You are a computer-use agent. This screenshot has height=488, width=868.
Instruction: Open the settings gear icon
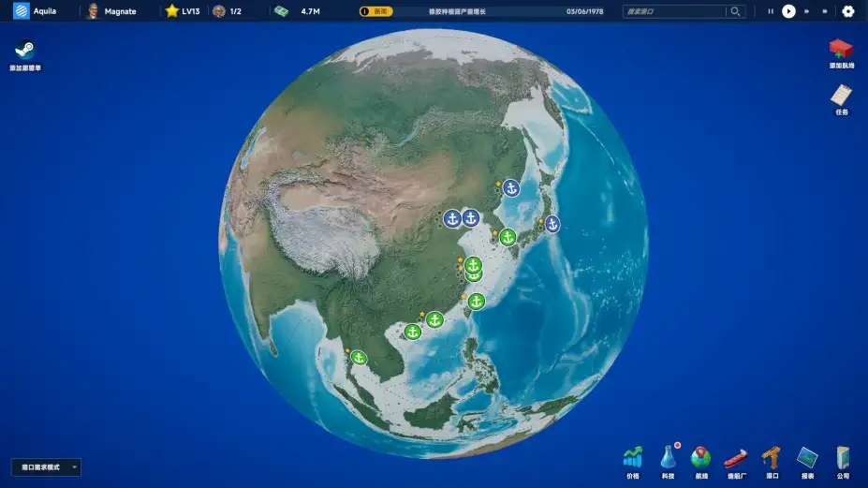coord(847,11)
